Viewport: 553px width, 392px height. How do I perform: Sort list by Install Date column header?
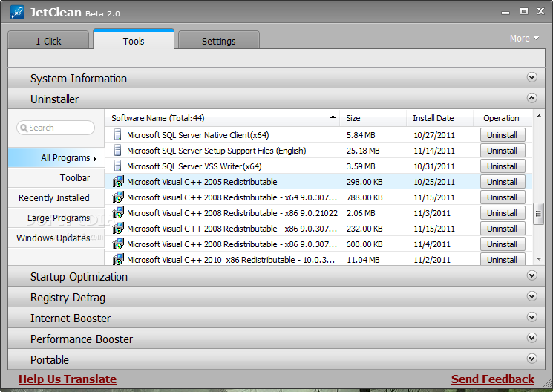(439, 118)
